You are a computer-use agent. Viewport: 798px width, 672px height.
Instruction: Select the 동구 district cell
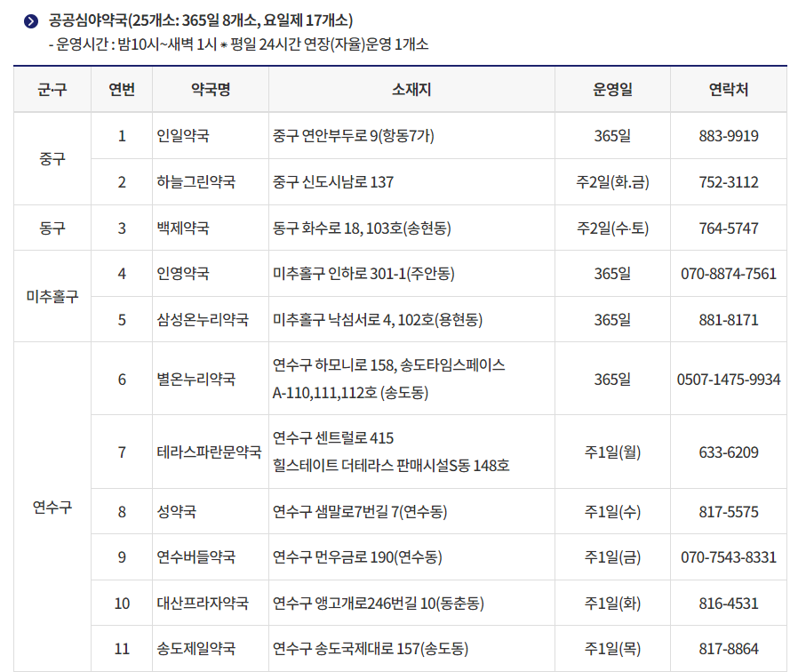pos(52,227)
